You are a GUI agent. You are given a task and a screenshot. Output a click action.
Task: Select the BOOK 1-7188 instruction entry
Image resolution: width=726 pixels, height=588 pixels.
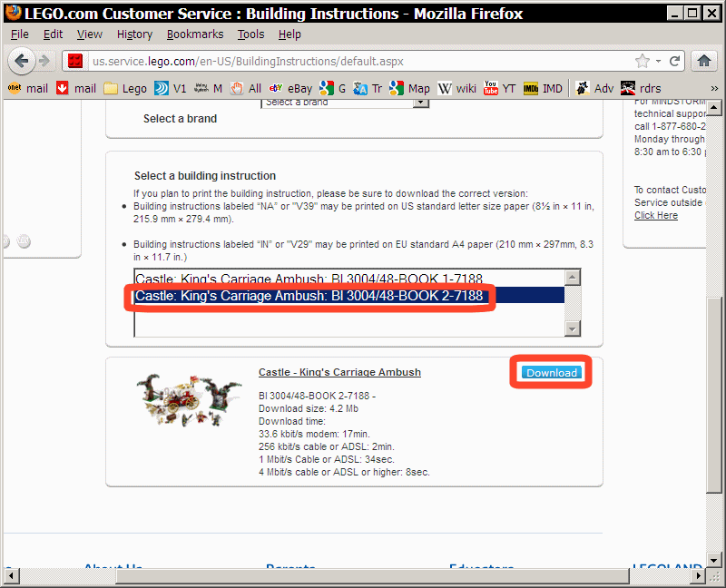coord(349,279)
